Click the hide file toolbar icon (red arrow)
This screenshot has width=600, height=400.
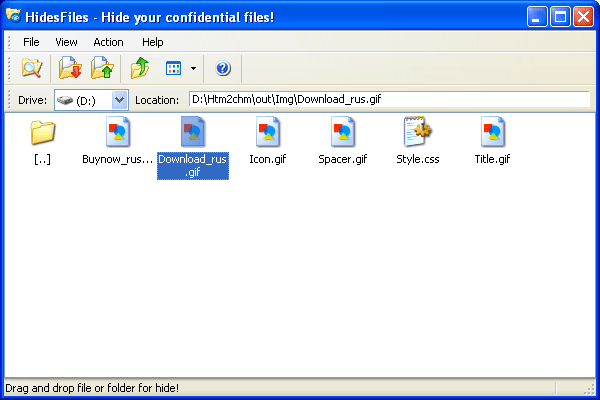[69, 69]
